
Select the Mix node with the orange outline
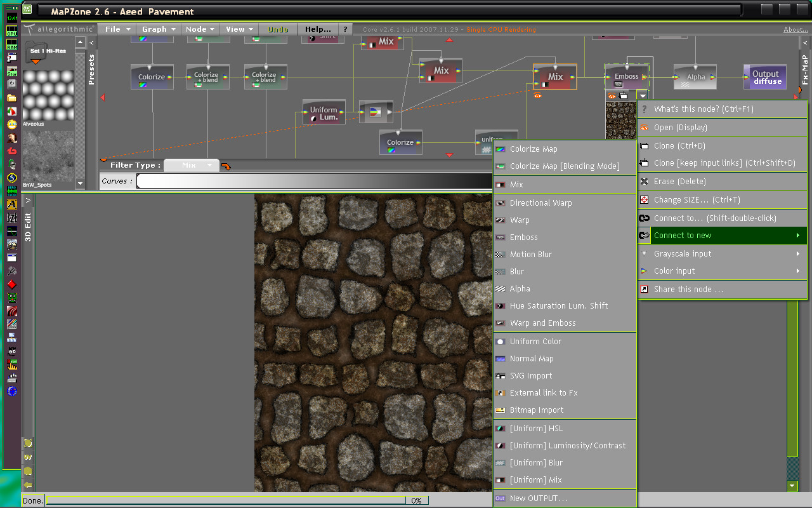(x=555, y=77)
